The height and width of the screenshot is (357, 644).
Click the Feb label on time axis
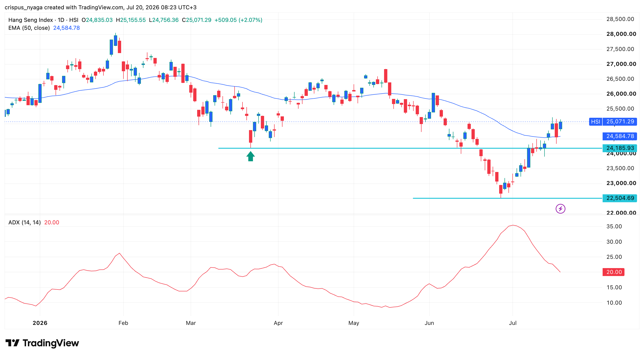[x=123, y=323]
